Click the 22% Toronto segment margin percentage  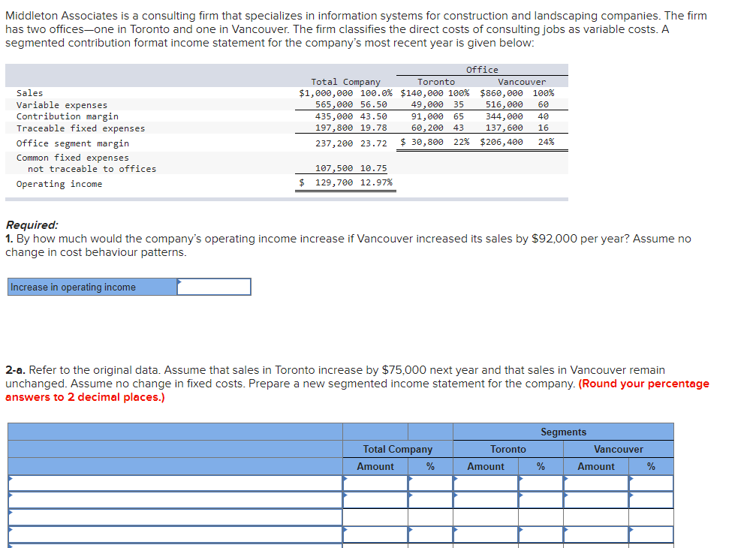[462, 142]
